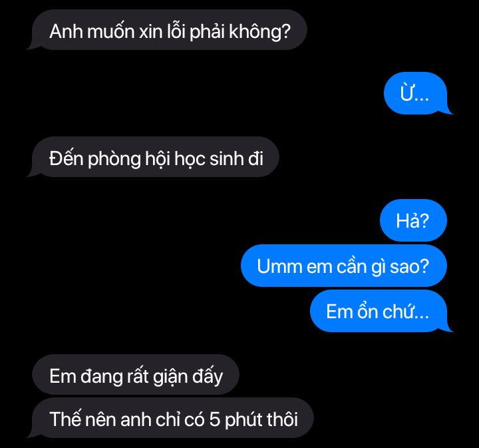The height and width of the screenshot is (448, 479).
Task: Click the word 'giận' in the grey bubble
Action: pyautogui.click(x=170, y=377)
